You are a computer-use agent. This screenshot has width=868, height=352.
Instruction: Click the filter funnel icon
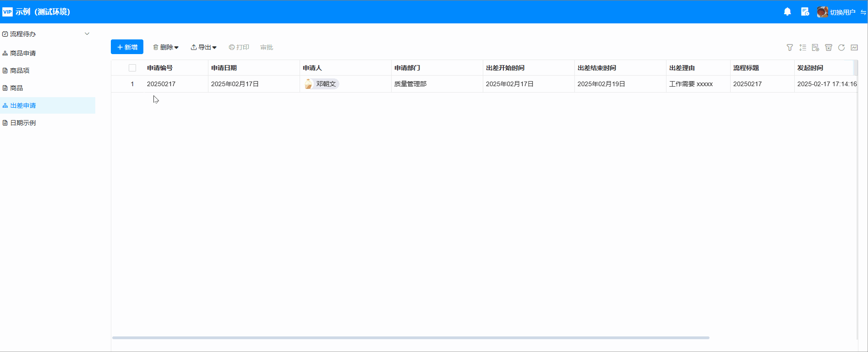(x=790, y=48)
